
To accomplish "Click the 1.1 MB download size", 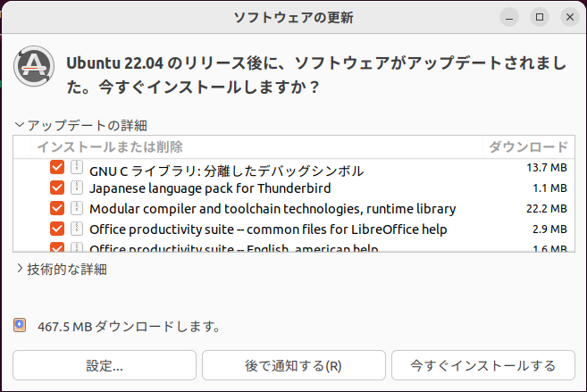I will pyautogui.click(x=549, y=188).
